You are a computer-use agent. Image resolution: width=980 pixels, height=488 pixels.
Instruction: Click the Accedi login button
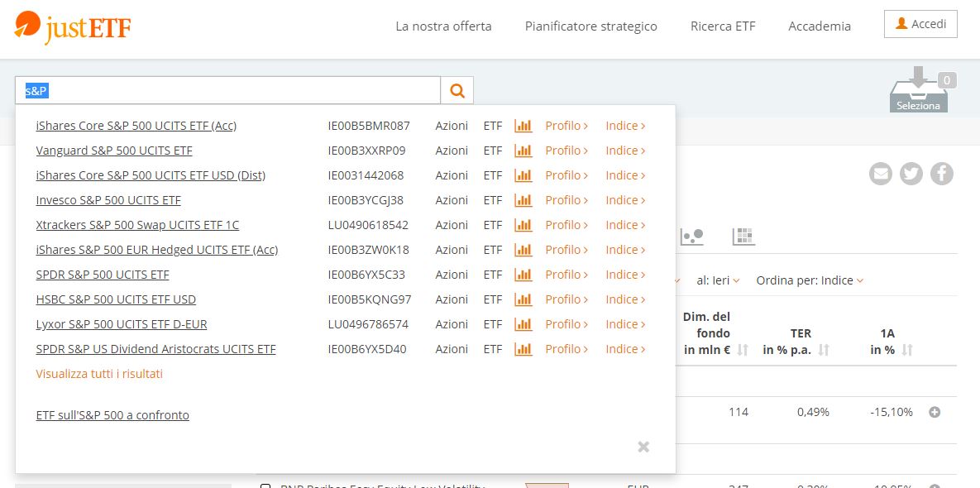920,24
